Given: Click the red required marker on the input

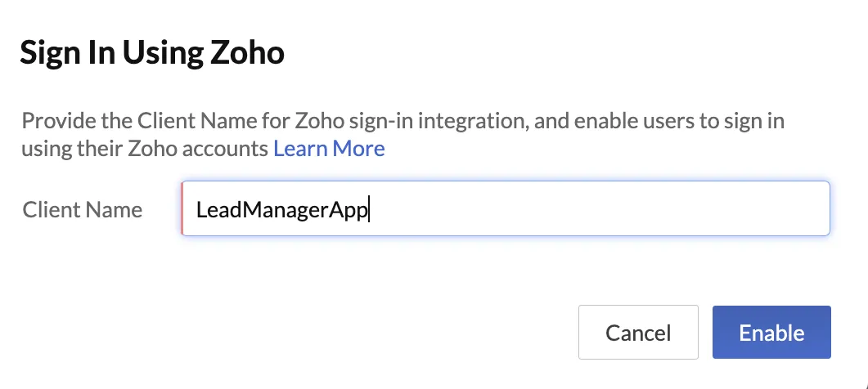Looking at the screenshot, I should 182,208.
